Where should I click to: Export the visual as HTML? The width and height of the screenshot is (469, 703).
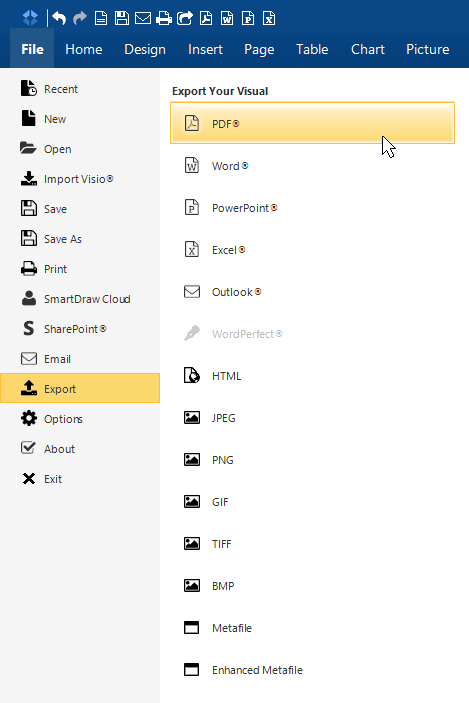tap(313, 376)
